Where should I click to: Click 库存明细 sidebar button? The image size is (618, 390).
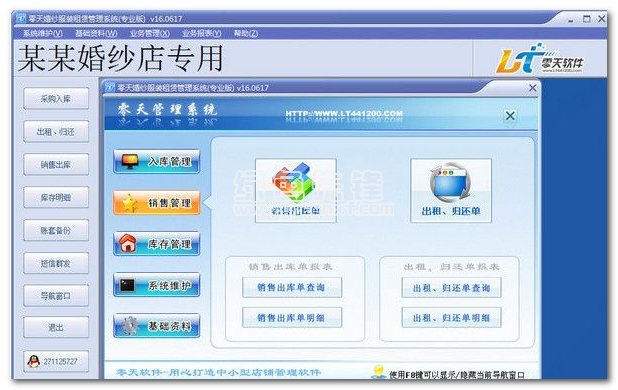[x=56, y=197]
